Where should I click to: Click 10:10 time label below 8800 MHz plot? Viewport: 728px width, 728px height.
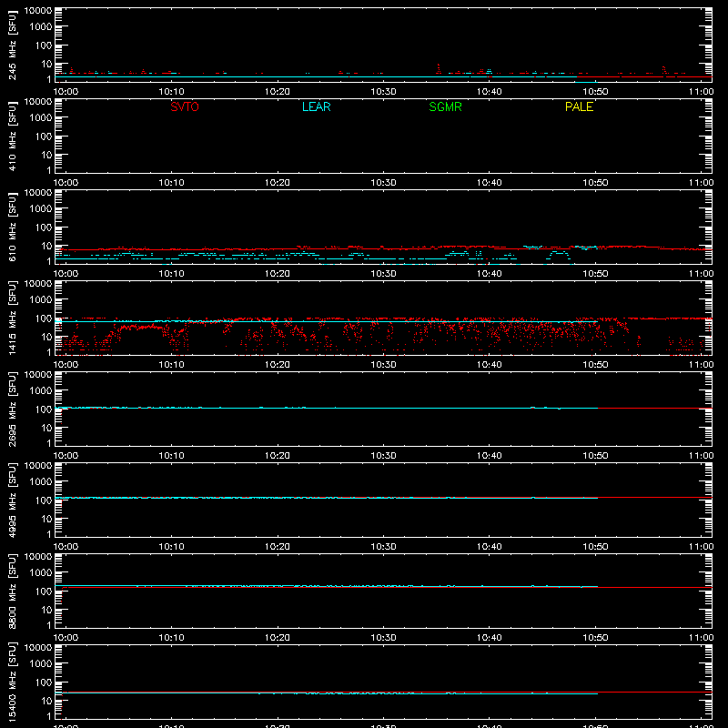click(172, 638)
